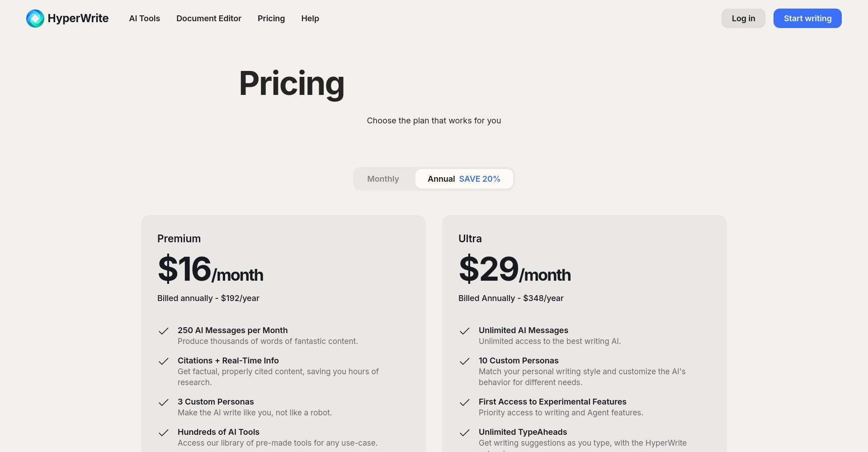Click checkmark beside Unlimited AI Messages

click(465, 331)
